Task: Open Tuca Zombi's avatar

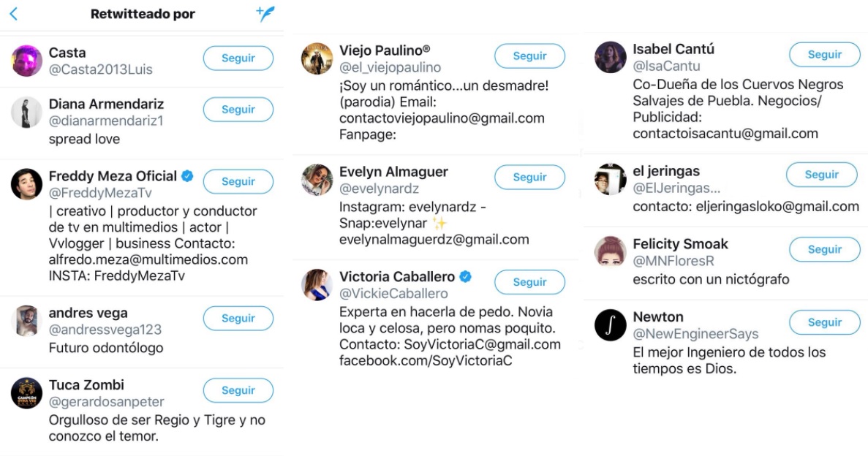Action: [27, 393]
